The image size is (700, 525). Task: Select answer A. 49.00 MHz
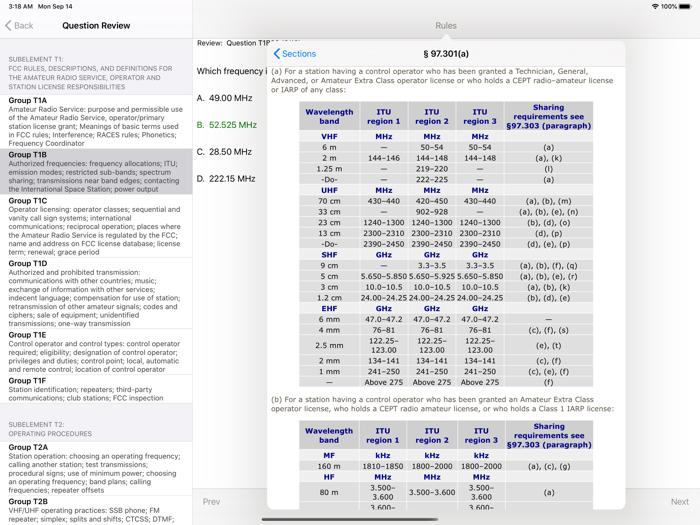click(225, 98)
